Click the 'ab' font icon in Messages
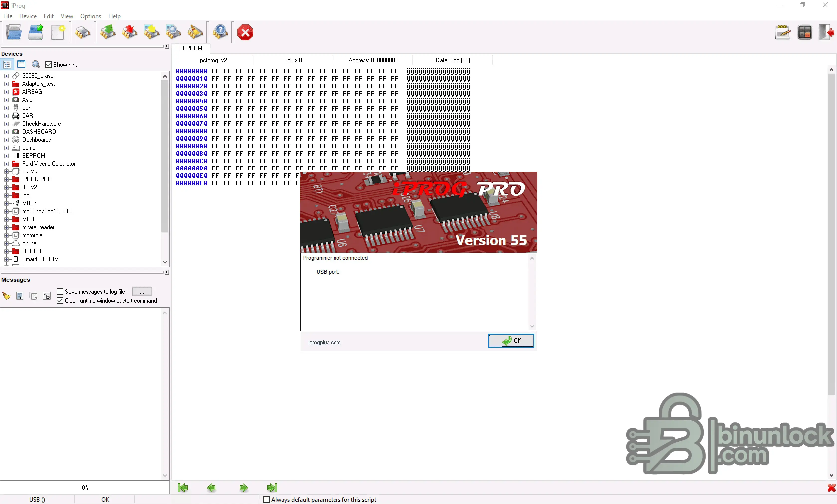The width and height of the screenshot is (837, 504). [x=47, y=296]
